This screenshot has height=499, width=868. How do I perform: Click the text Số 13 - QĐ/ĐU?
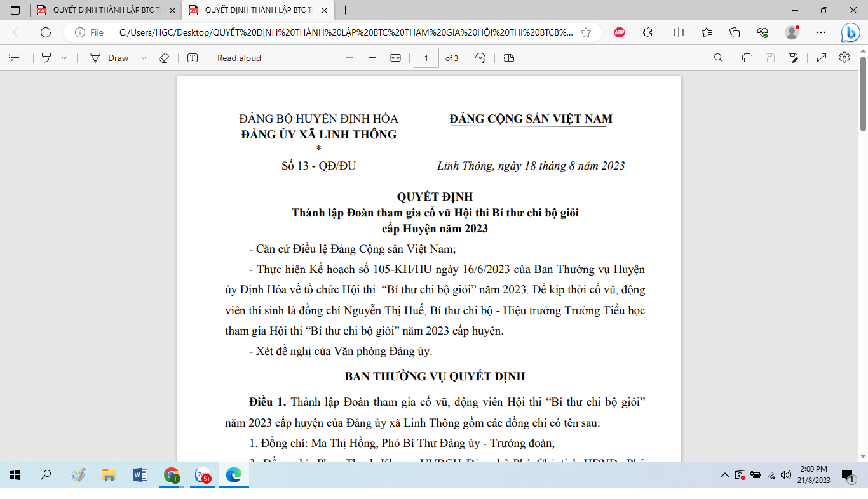pos(318,166)
